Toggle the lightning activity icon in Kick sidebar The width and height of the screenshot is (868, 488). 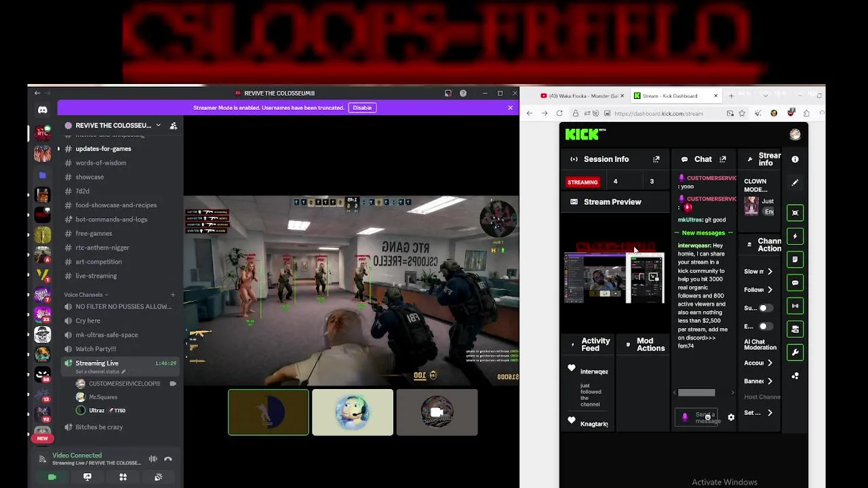click(x=795, y=236)
